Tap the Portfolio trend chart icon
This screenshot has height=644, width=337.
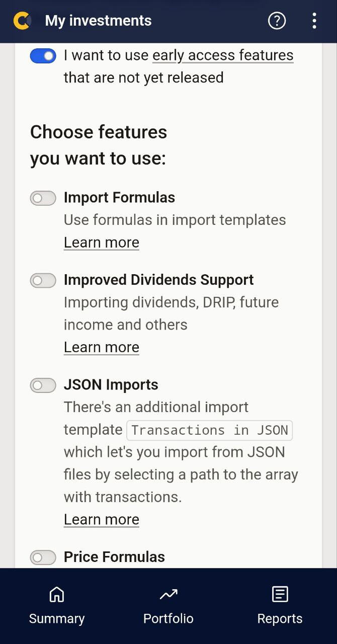[x=168, y=594]
